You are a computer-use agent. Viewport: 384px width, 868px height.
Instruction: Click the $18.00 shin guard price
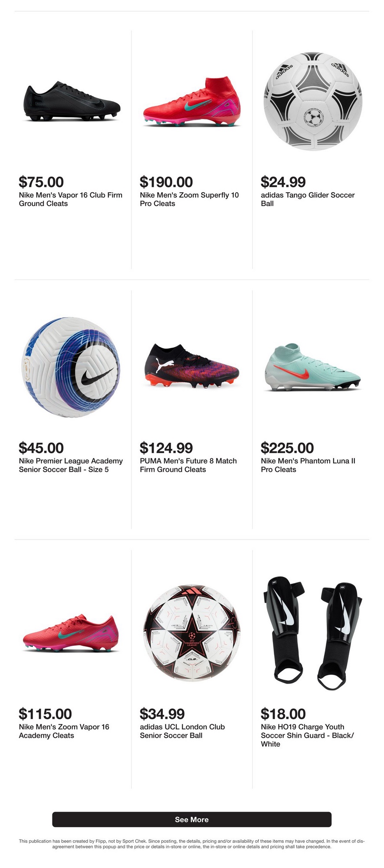283,713
